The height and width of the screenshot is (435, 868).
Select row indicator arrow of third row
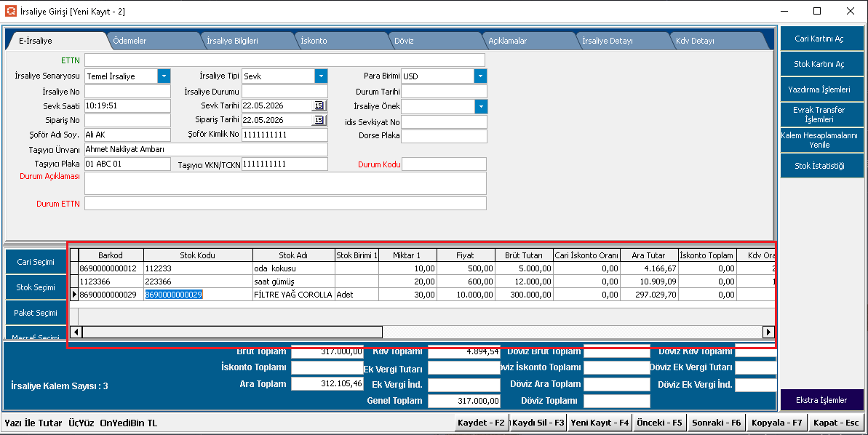coord(75,295)
